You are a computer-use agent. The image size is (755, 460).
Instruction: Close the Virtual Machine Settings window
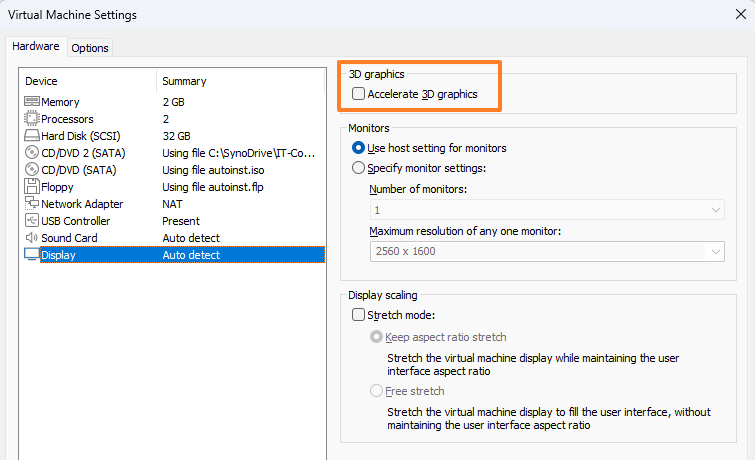pos(739,15)
